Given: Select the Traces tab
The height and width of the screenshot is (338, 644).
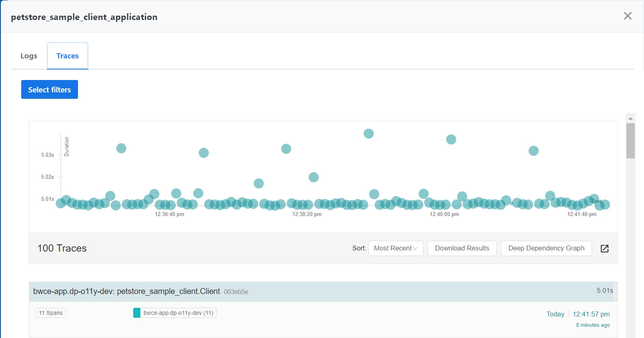Looking at the screenshot, I should click(x=68, y=56).
